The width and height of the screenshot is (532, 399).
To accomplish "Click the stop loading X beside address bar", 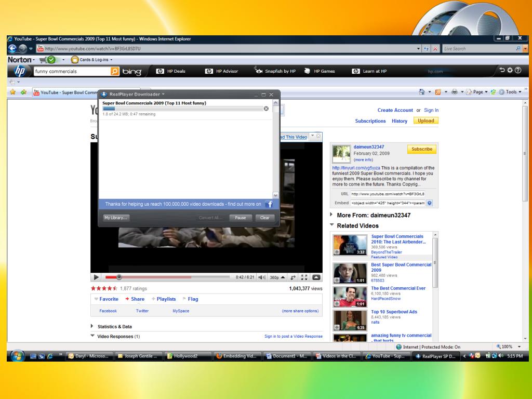I will (x=435, y=49).
